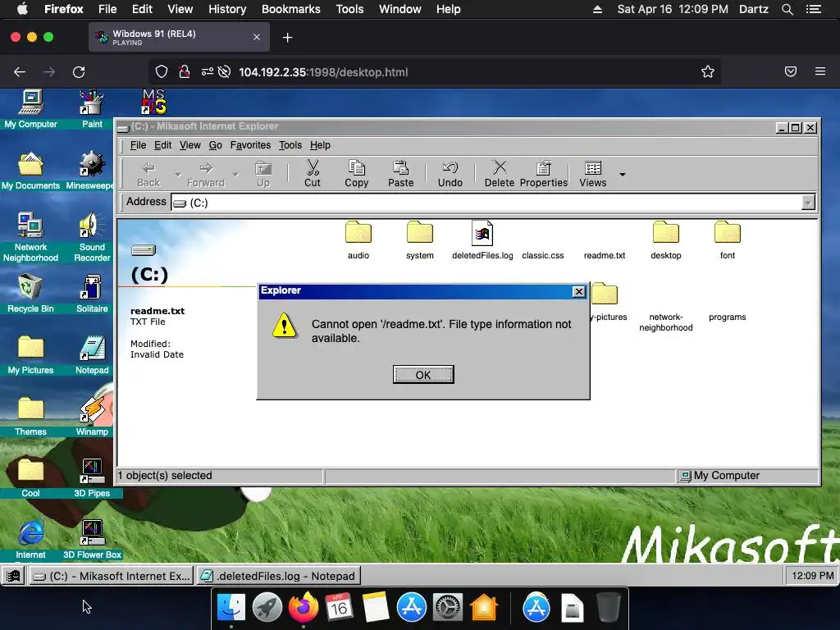Click the Address input field
The width and height of the screenshot is (840, 630).
click(486, 203)
